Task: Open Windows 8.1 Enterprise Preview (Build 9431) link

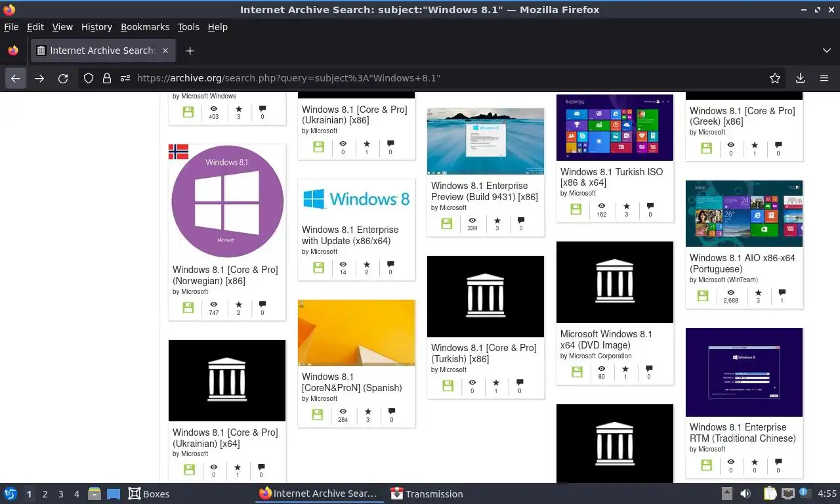Action: coord(484,191)
